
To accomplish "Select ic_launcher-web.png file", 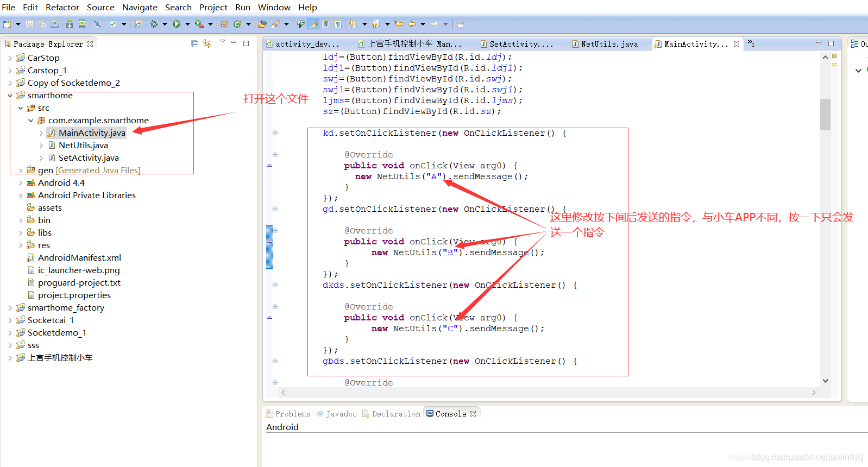I will coord(73,270).
